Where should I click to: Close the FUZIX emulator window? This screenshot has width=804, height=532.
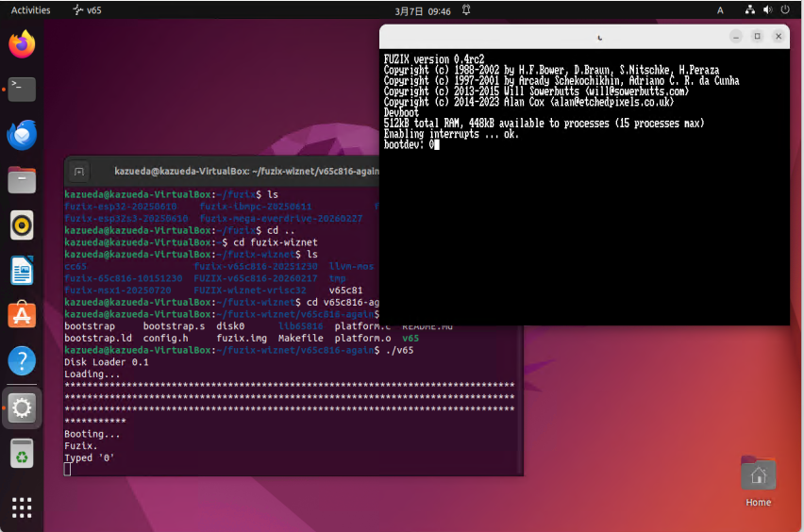tap(779, 37)
